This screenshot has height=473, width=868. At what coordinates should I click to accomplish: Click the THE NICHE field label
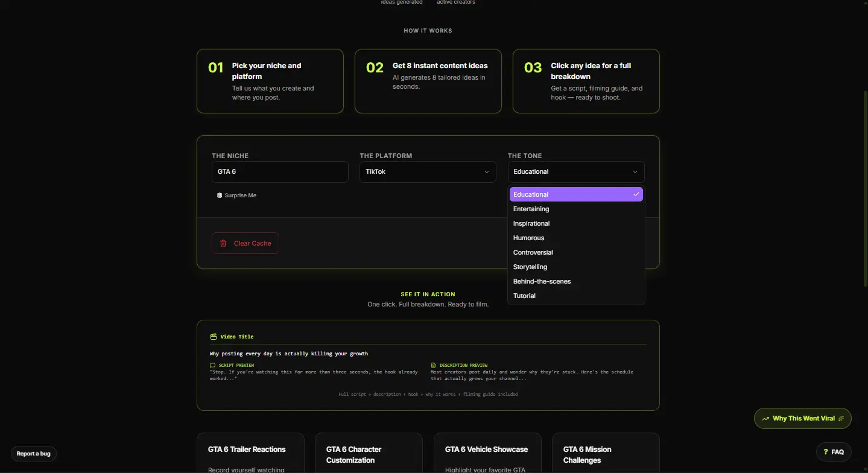230,156
